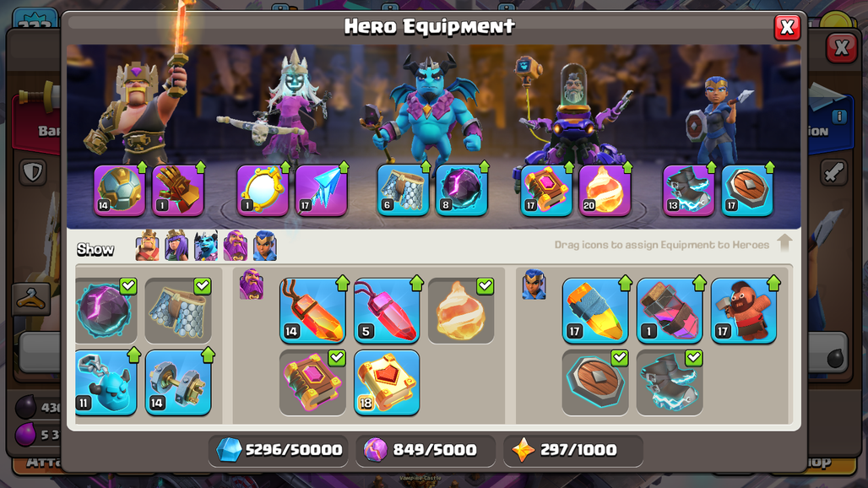Viewport: 868px width, 488px height.
Task: Click the equipped dark orb with checkmark
Action: [106, 311]
